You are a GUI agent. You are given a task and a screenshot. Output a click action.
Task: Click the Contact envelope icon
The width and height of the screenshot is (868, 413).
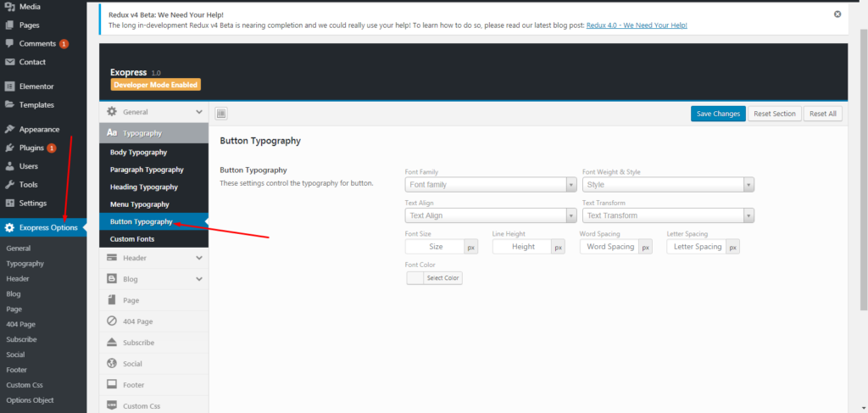point(9,62)
